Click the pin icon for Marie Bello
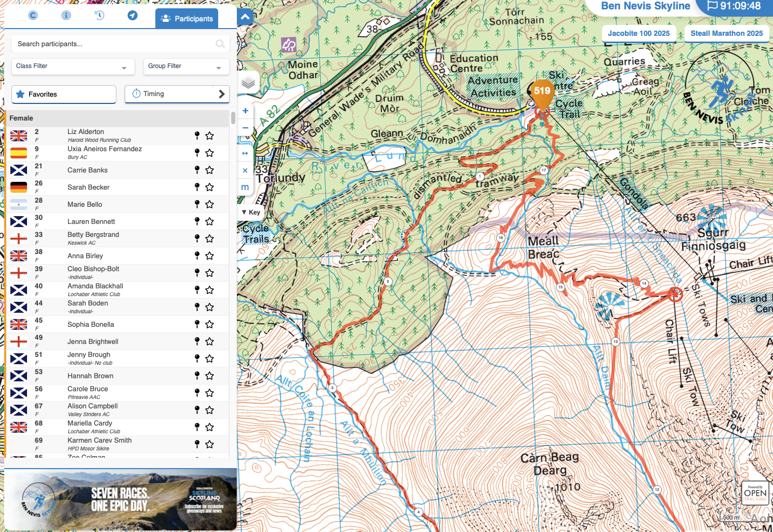Image resolution: width=773 pixels, height=532 pixels. coord(197,204)
